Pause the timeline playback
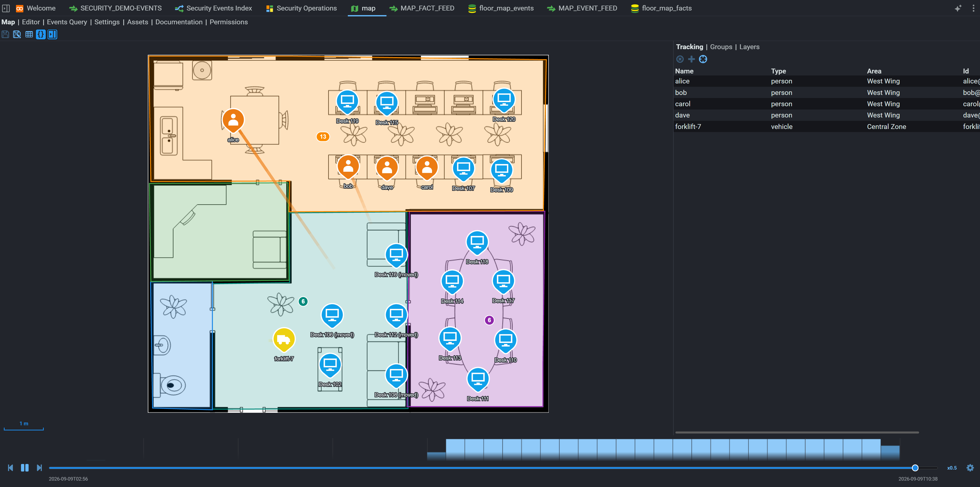This screenshot has width=980, height=487. [x=25, y=468]
